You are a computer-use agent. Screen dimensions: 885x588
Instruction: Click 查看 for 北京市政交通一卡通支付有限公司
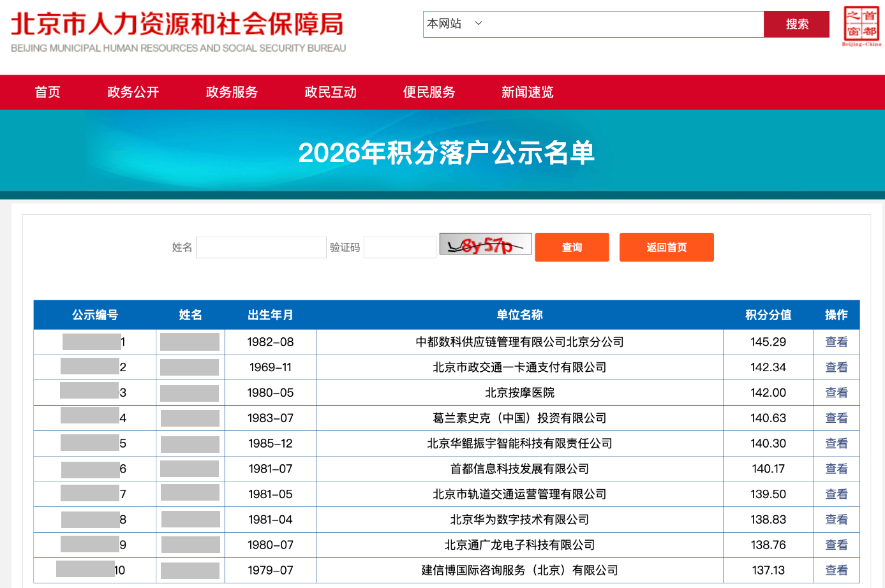coord(837,367)
